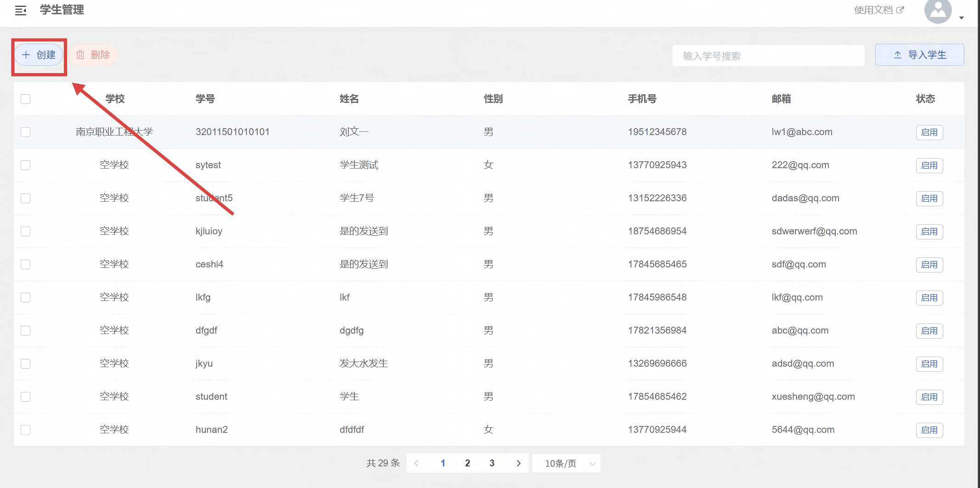The width and height of the screenshot is (980, 488).
Task: Click the user avatar icon
Action: (938, 11)
